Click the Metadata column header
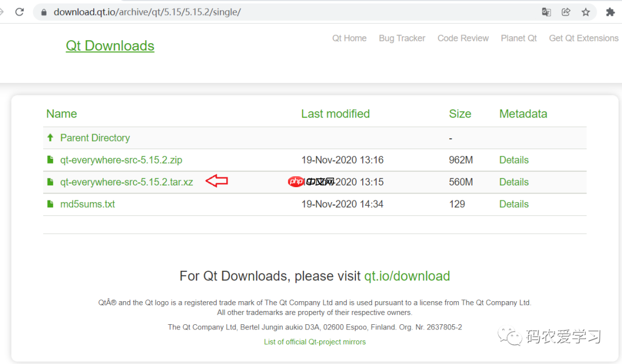 point(523,114)
